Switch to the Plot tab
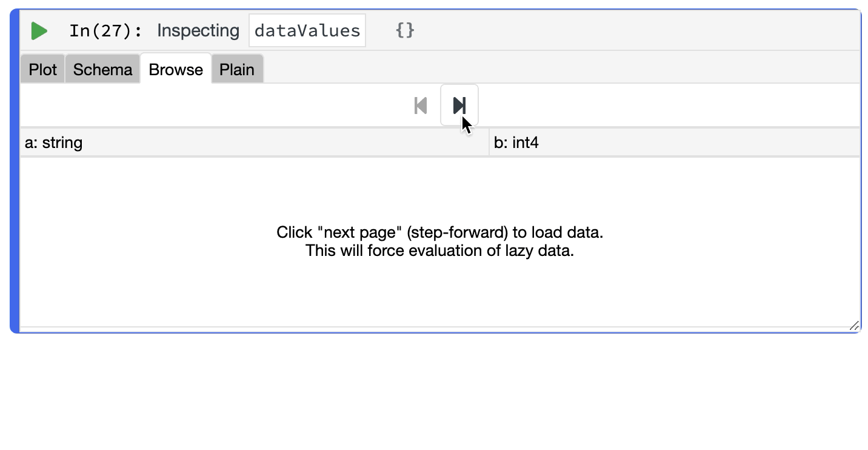Viewport: 868px width, 450px height. click(42, 70)
